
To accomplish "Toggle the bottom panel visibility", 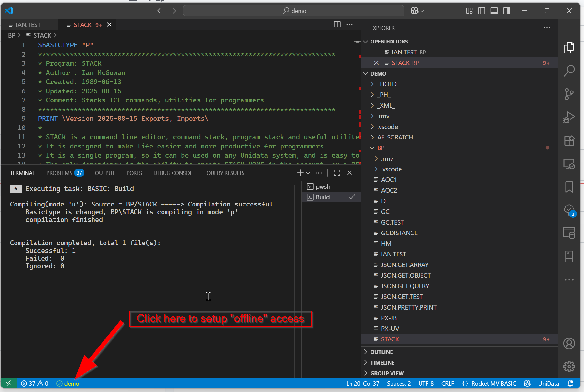I will [494, 11].
